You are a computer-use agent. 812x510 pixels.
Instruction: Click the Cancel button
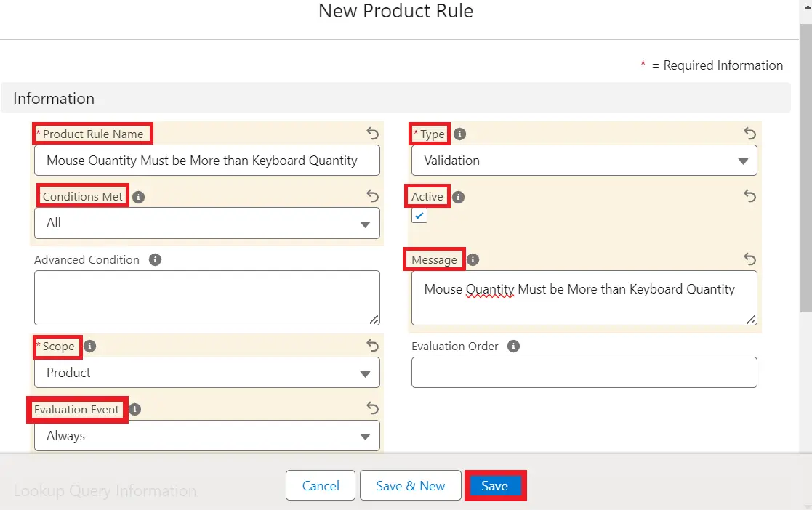(321, 486)
